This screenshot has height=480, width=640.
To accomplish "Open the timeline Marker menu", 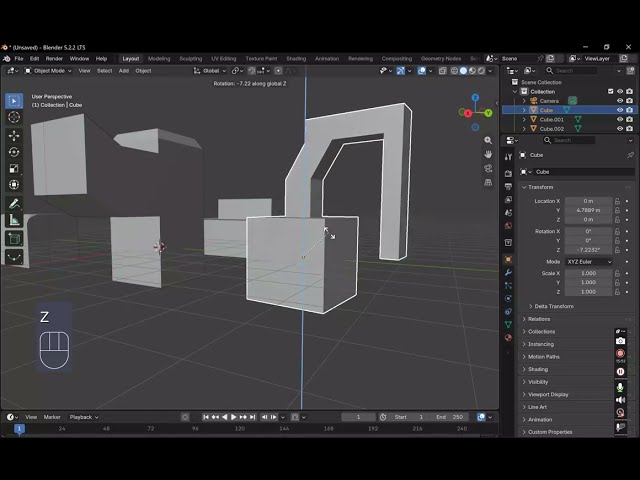I will pyautogui.click(x=52, y=417).
